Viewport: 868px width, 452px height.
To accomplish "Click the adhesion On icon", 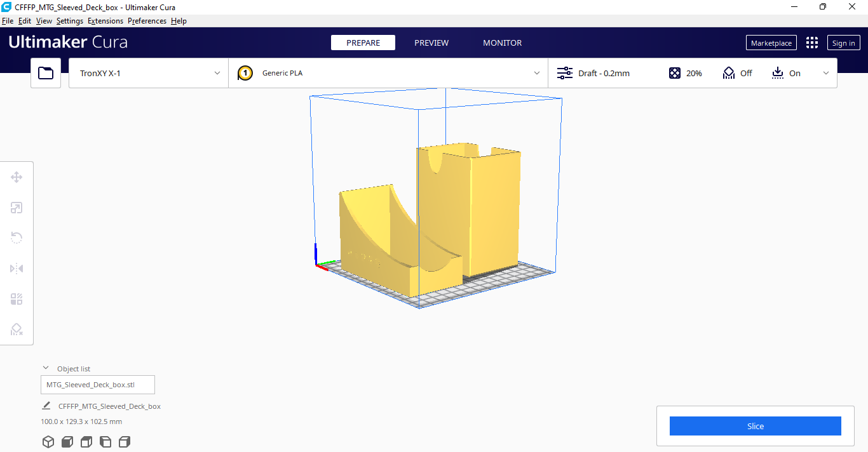I will click(x=778, y=73).
